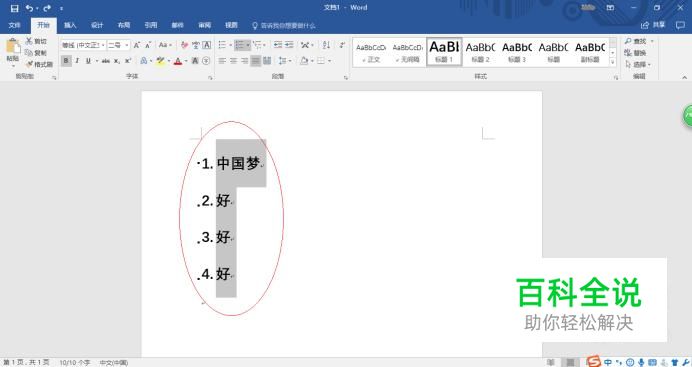Click the character border A icon

pyautogui.click(x=207, y=45)
